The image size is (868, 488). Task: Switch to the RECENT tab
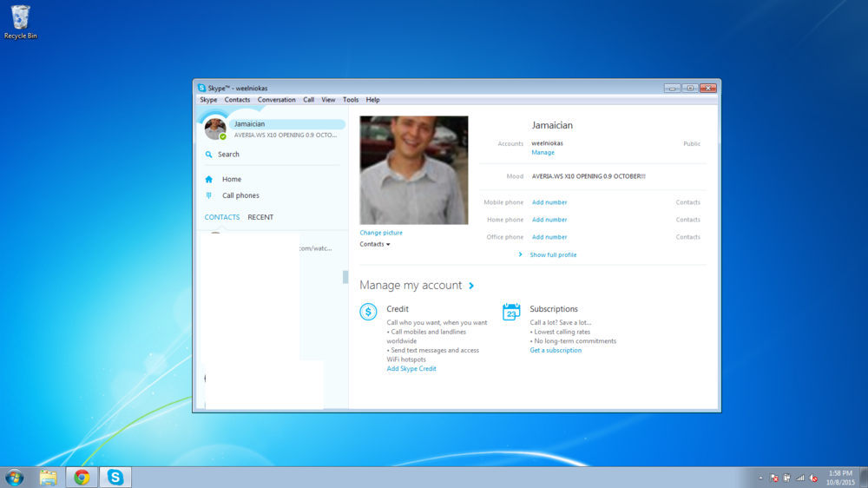point(260,218)
